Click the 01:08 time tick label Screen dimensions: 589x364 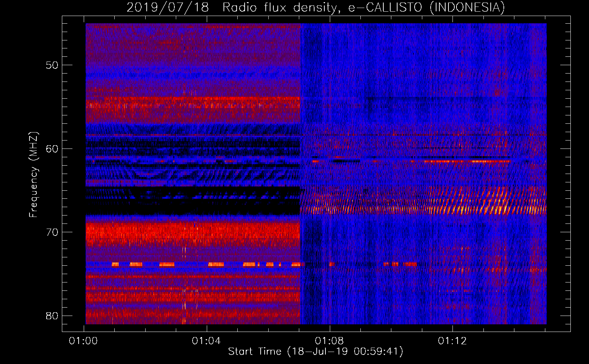point(329,341)
